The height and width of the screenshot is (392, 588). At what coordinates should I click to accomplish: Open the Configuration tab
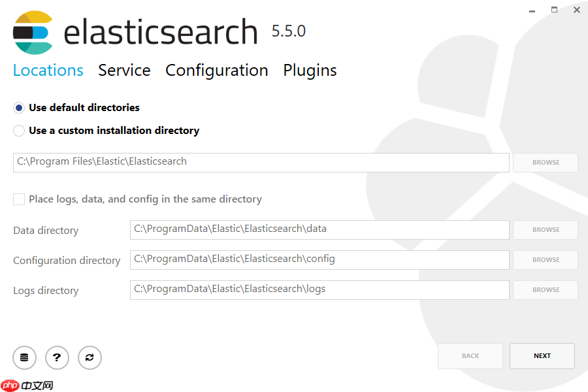click(x=216, y=71)
